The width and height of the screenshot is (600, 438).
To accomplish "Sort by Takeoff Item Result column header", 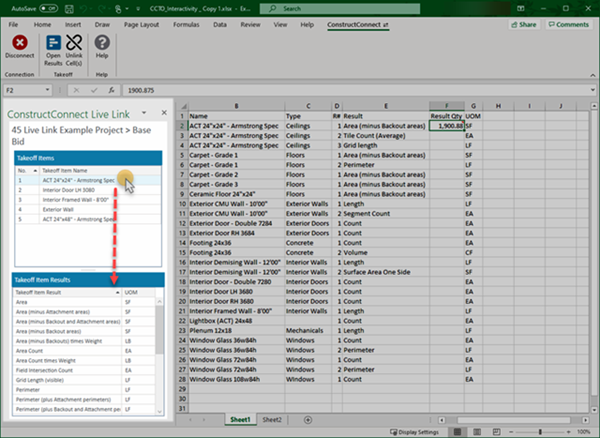I will (67, 292).
